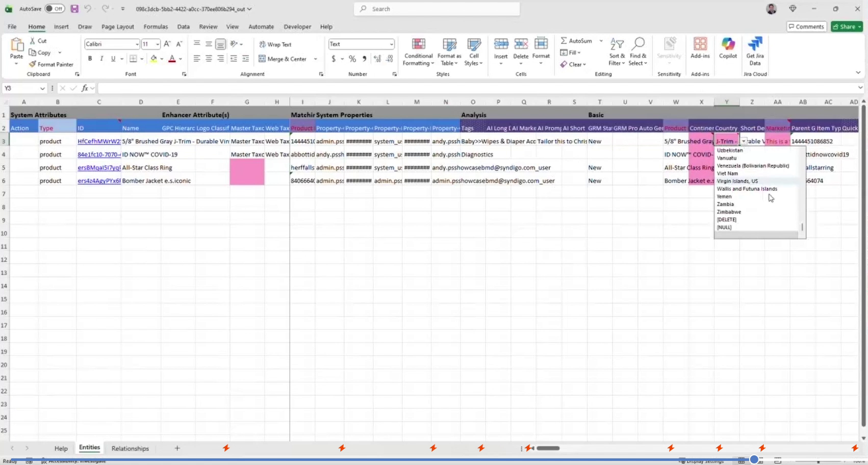
Task: Toggle italic formatting
Action: [x=101, y=59]
